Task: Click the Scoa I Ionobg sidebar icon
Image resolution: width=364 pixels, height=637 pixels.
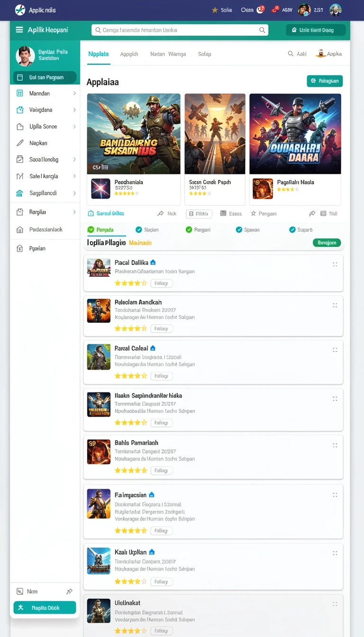Action: click(20, 160)
